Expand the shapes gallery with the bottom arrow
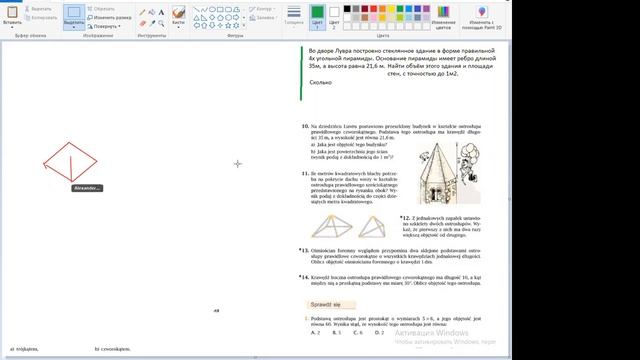This screenshot has height=360, width=640. click(x=244, y=25)
